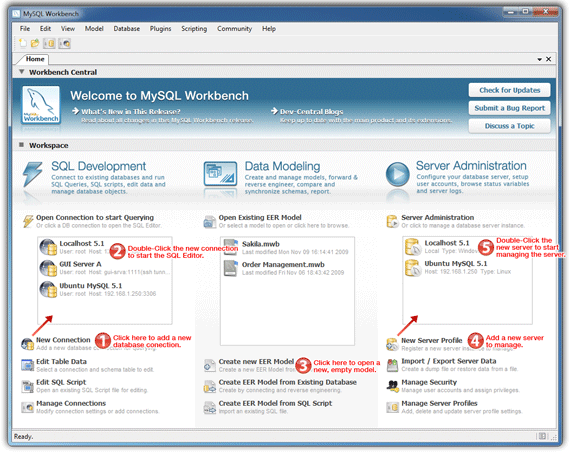Switch to the Home tab
570x455 pixels.
pos(35,59)
